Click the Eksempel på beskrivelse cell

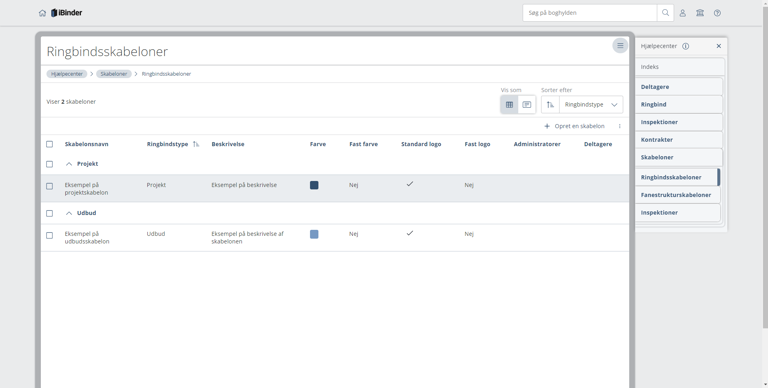244,185
